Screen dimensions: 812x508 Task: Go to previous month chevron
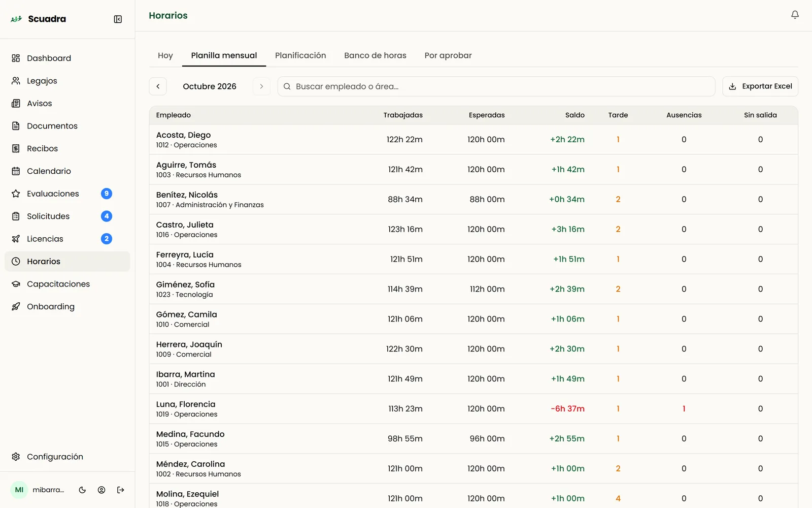pos(158,86)
